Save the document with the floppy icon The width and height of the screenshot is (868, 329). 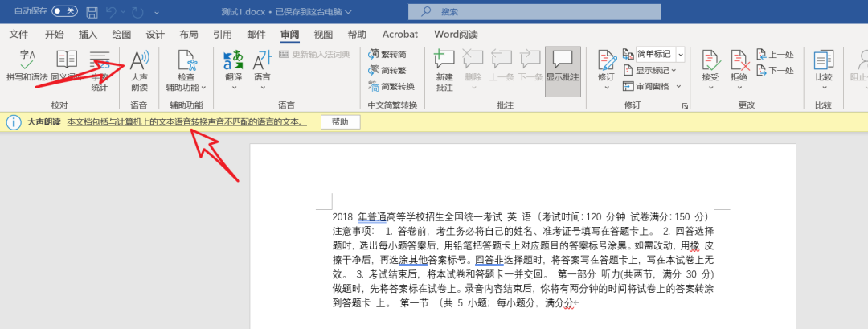coord(92,11)
